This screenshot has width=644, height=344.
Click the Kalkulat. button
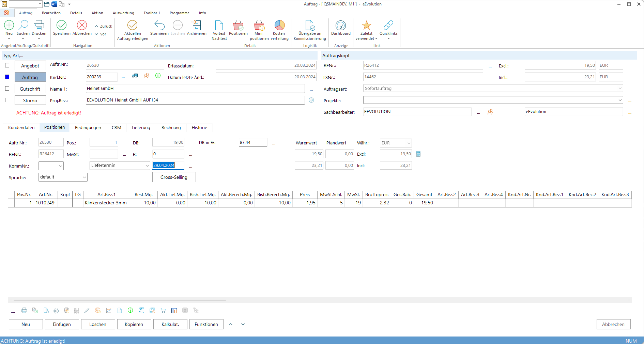[x=170, y=324]
